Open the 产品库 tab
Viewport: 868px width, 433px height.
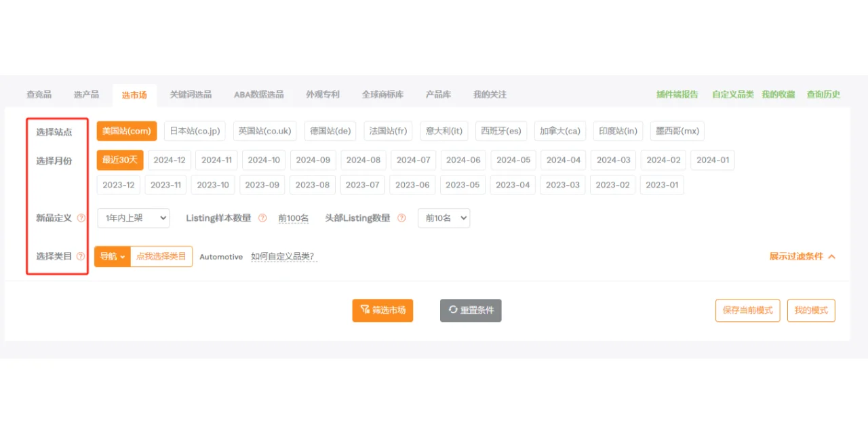pyautogui.click(x=438, y=94)
